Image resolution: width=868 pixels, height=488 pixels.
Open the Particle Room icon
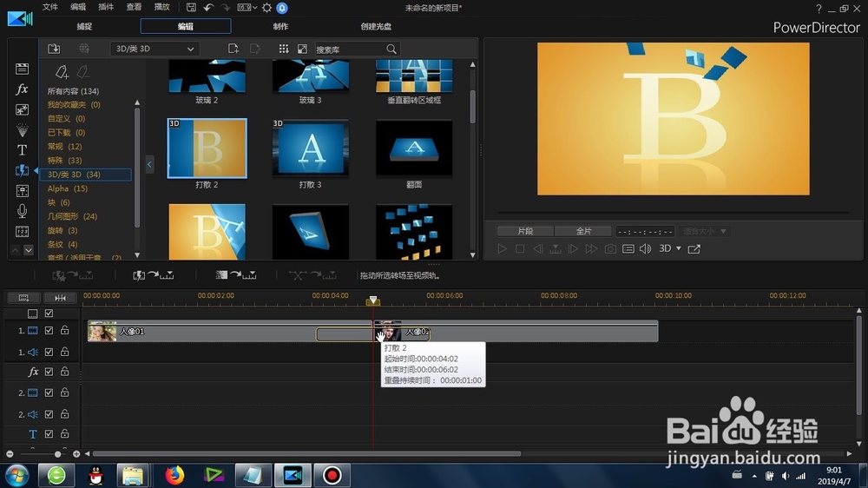pos(23,130)
